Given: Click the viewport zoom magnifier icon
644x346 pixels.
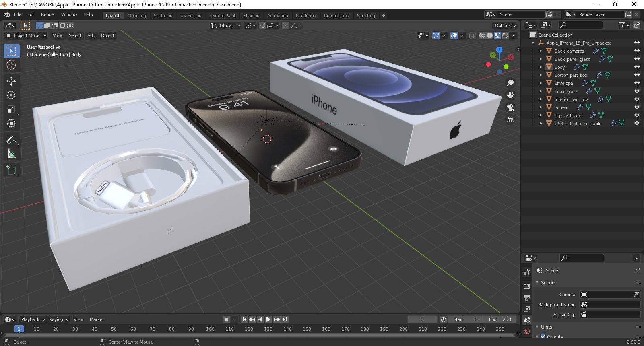Looking at the screenshot, I should (x=510, y=83).
